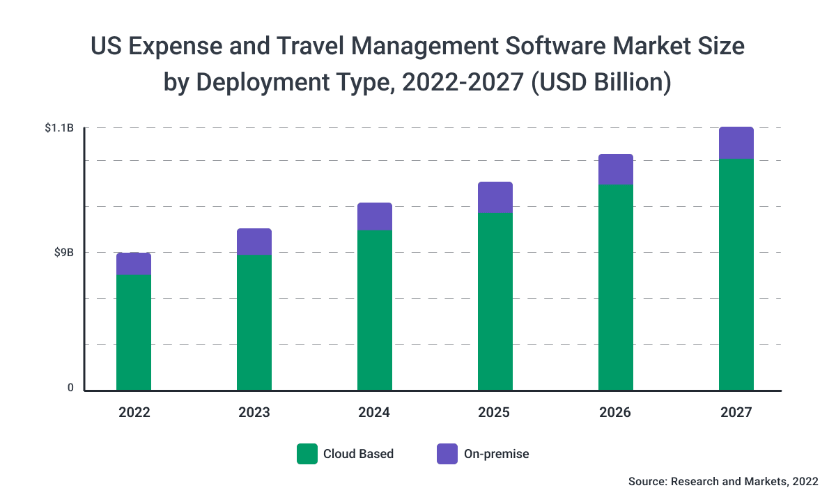Click the 2027 year label

tap(736, 412)
